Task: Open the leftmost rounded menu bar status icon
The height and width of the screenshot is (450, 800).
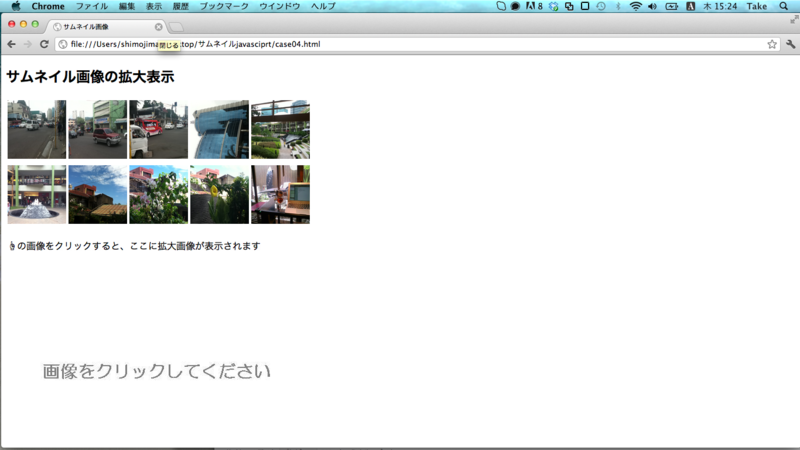Action: 501,6
